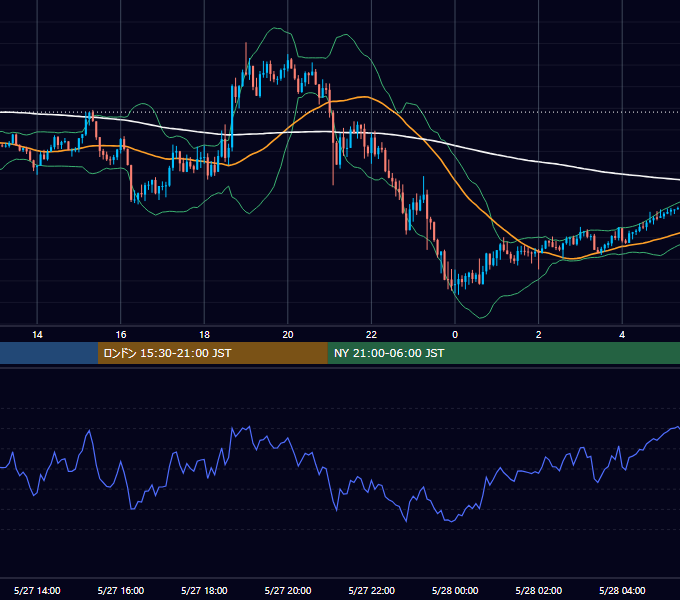Click the "4" hour label on price chart axis
The height and width of the screenshot is (600, 680).
point(622,335)
